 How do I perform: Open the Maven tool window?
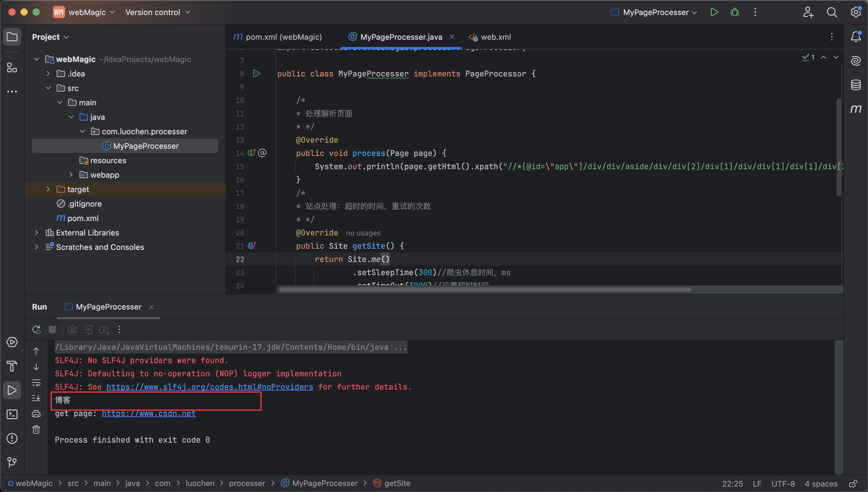855,109
